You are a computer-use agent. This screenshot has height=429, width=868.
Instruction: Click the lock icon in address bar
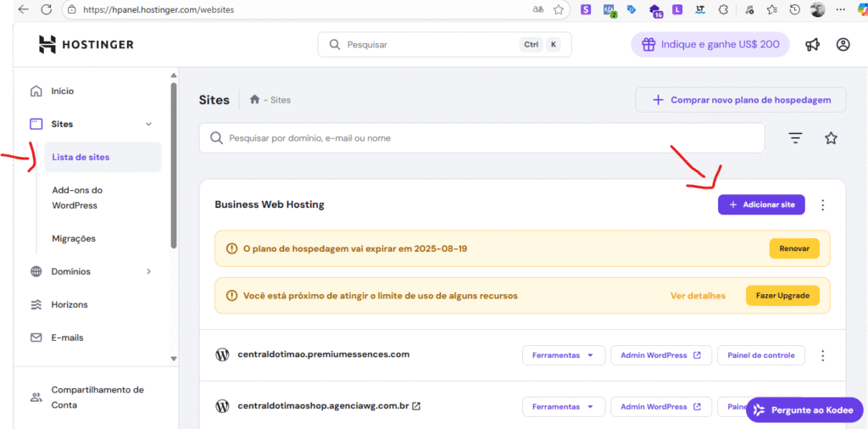(x=71, y=9)
